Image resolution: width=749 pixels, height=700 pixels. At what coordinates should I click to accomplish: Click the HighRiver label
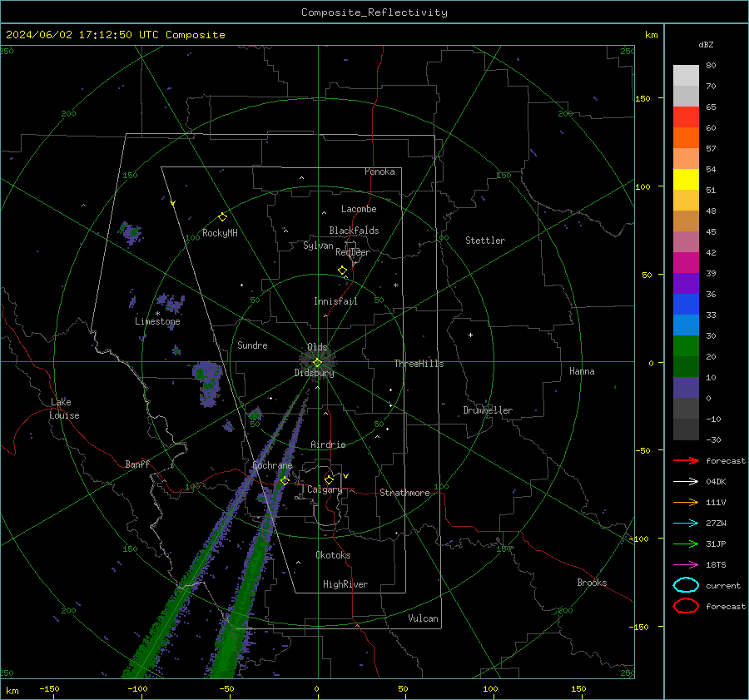(x=345, y=584)
